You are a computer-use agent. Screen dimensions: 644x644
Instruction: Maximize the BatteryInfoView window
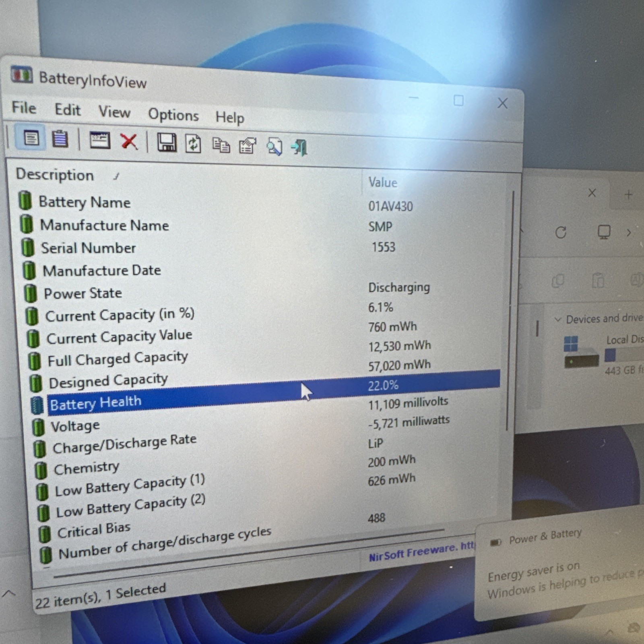[x=458, y=100]
